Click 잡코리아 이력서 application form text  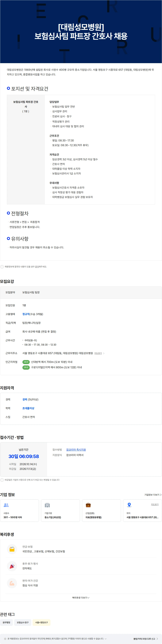[x=75, y=455]
